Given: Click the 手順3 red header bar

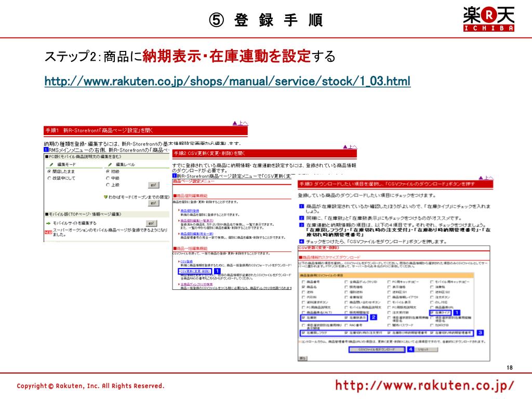Looking at the screenshot, I should pyautogui.click(x=395, y=184).
